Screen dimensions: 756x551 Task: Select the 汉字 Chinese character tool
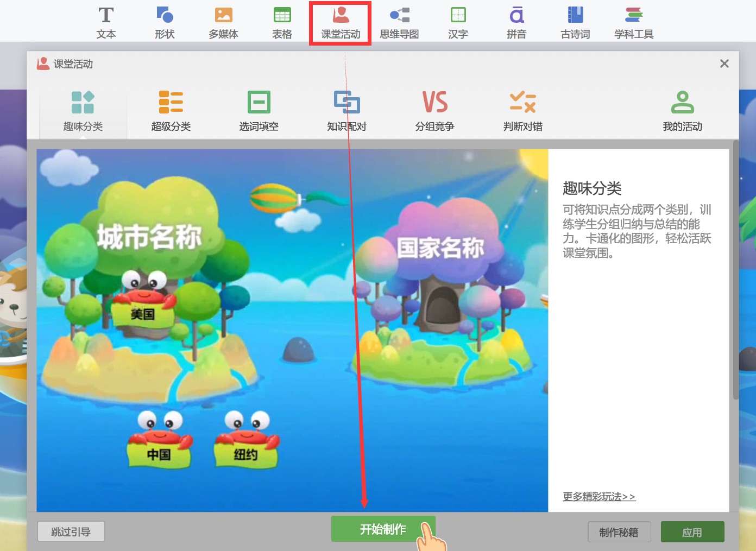[x=458, y=22]
